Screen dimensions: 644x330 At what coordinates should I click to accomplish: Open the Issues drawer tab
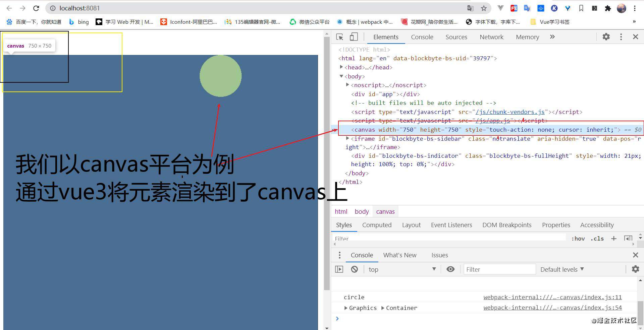coord(439,255)
